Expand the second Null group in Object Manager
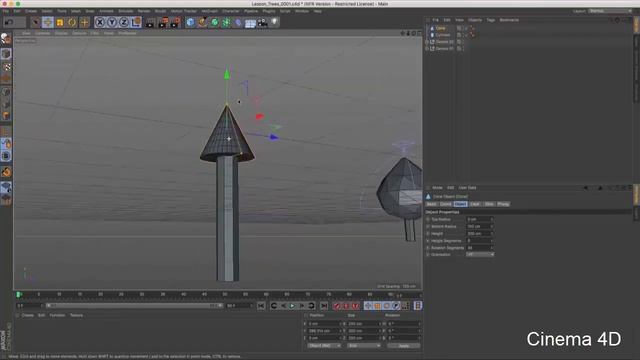Viewport: 640px width, 360px height. point(427,49)
